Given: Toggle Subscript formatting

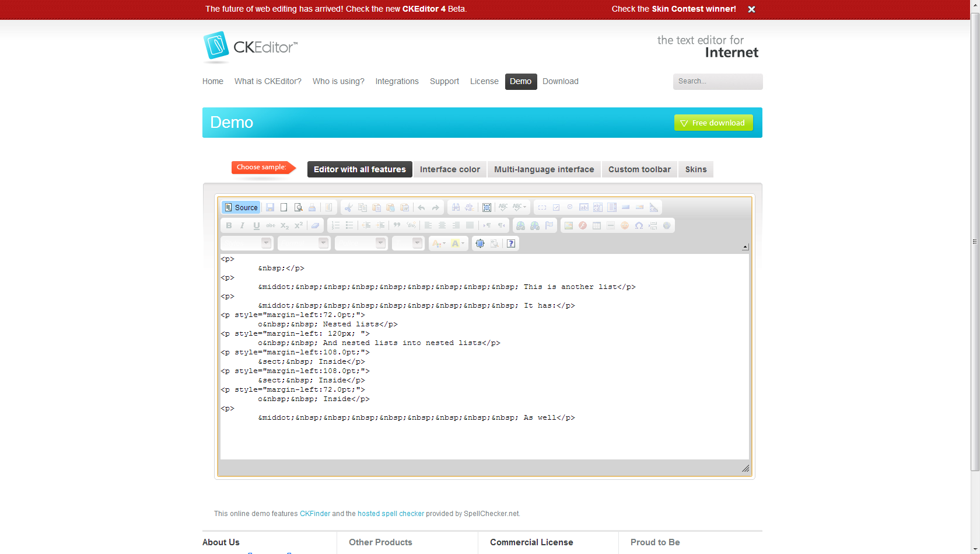Looking at the screenshot, I should pos(285,225).
